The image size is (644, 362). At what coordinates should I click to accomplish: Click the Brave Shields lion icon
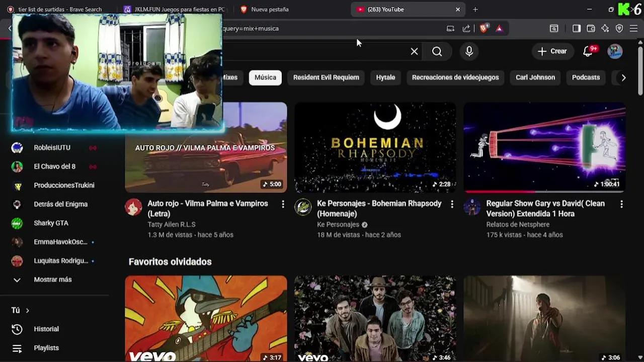click(x=484, y=29)
